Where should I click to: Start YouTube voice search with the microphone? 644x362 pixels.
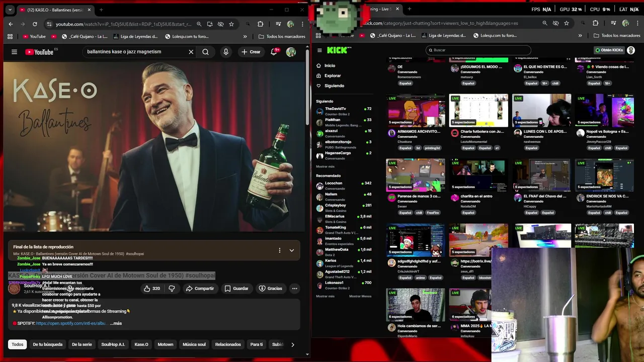[226, 52]
